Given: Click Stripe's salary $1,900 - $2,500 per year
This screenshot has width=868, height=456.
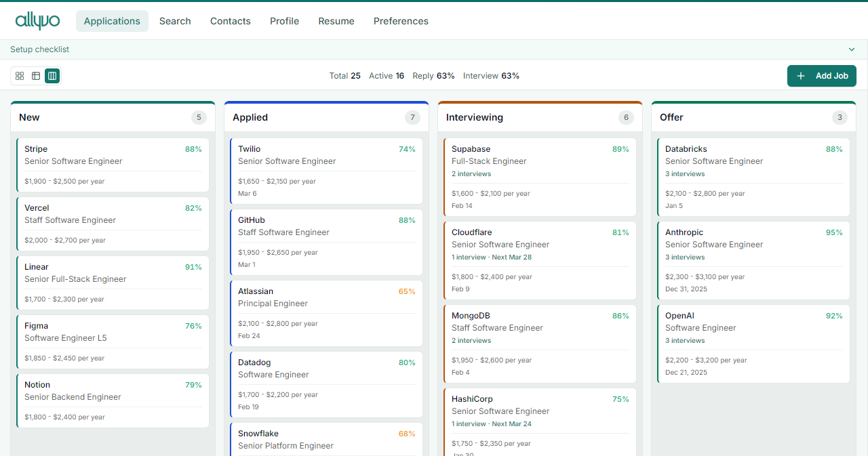Looking at the screenshot, I should coord(64,182).
